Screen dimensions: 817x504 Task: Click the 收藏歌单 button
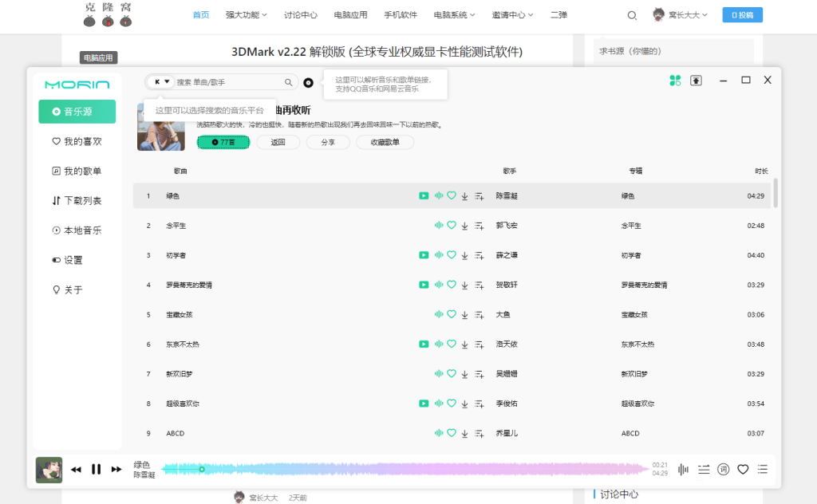point(385,142)
